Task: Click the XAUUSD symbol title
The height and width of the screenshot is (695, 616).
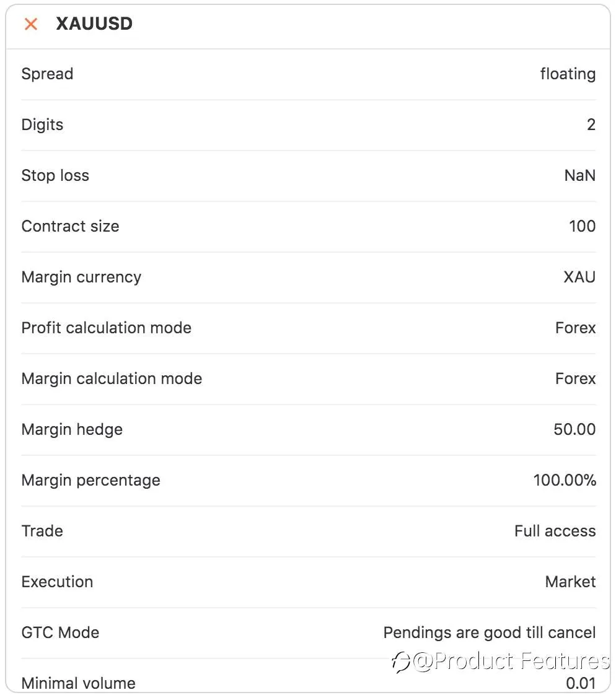Action: tap(94, 24)
